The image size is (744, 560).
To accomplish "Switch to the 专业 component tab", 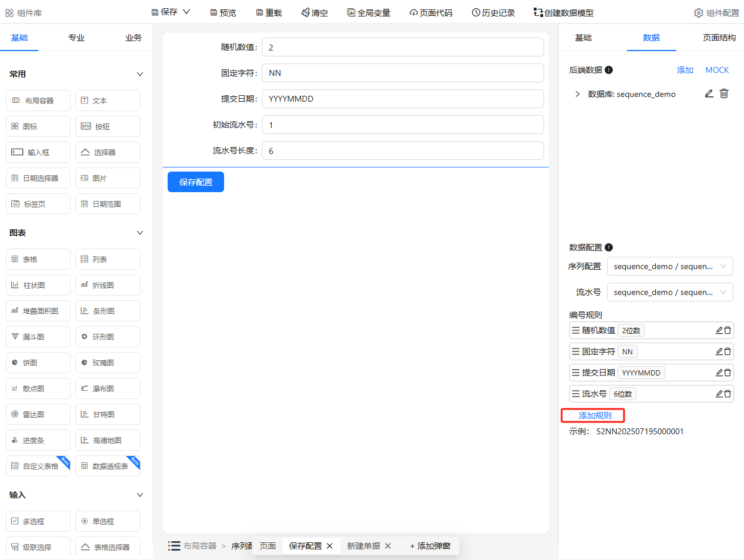I will 76,37.
